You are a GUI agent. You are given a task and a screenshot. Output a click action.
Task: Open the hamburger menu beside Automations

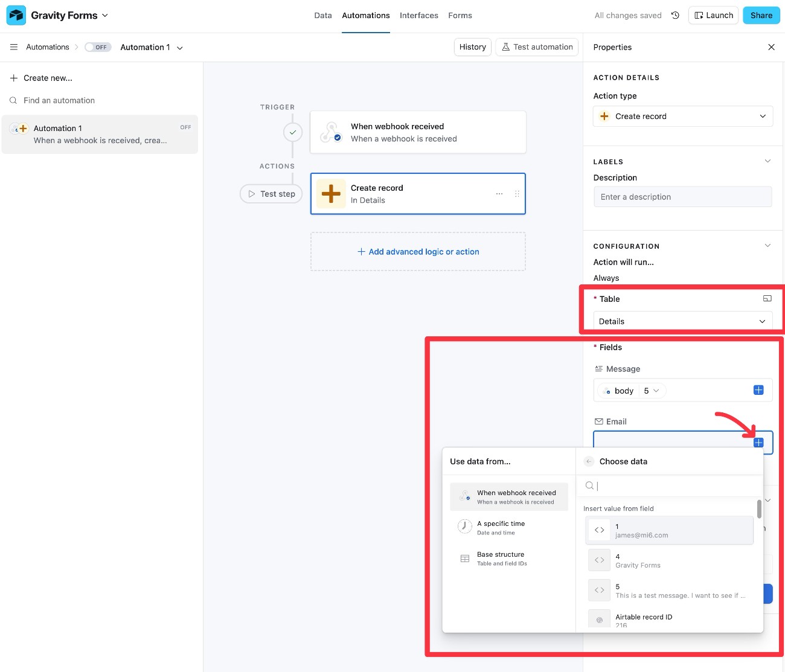coord(14,47)
